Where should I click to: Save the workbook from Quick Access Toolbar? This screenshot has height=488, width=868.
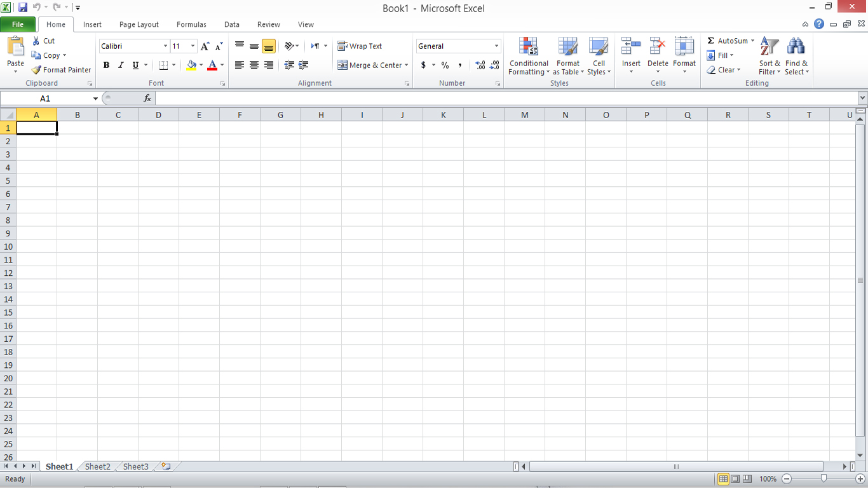pyautogui.click(x=23, y=8)
